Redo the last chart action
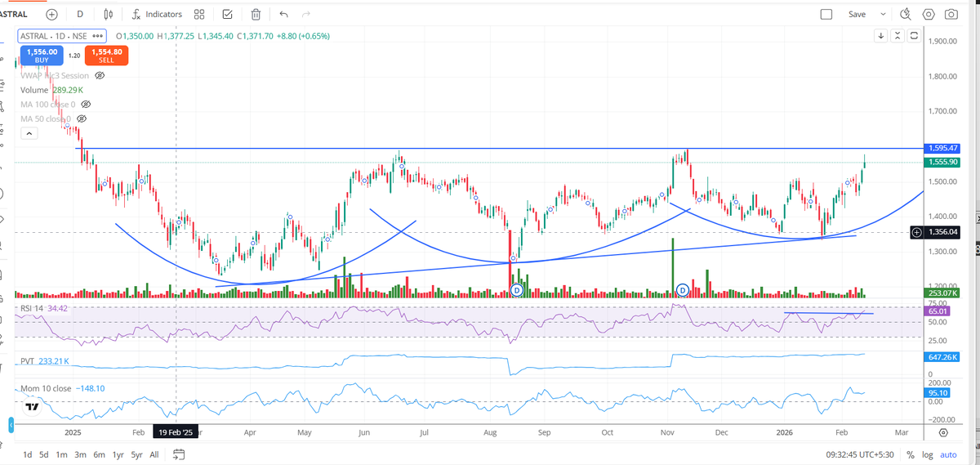The image size is (980, 465). 306,14
